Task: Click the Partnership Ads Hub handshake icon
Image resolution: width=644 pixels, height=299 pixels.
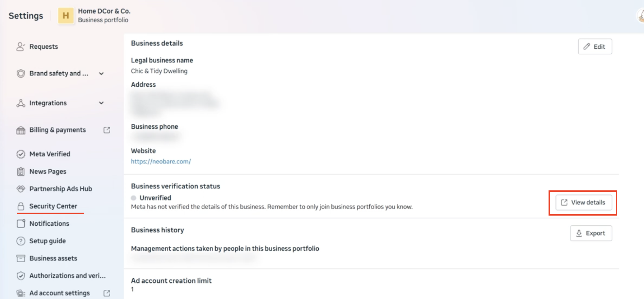Action: [21, 189]
